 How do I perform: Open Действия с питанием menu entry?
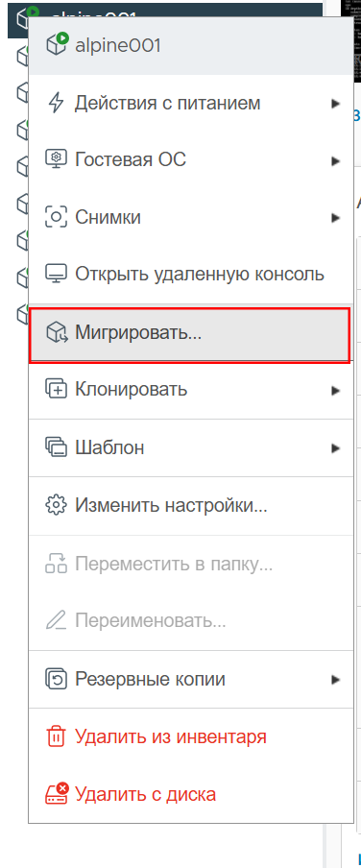[191, 104]
